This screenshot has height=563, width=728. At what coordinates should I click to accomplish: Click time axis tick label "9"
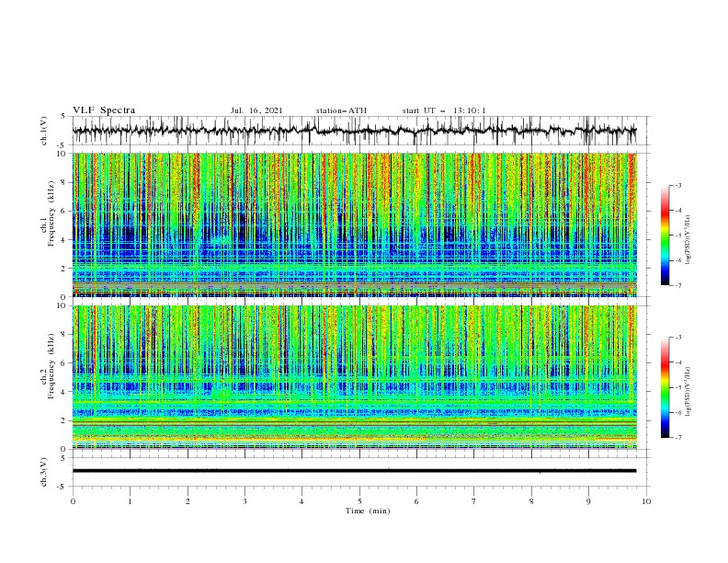click(588, 501)
